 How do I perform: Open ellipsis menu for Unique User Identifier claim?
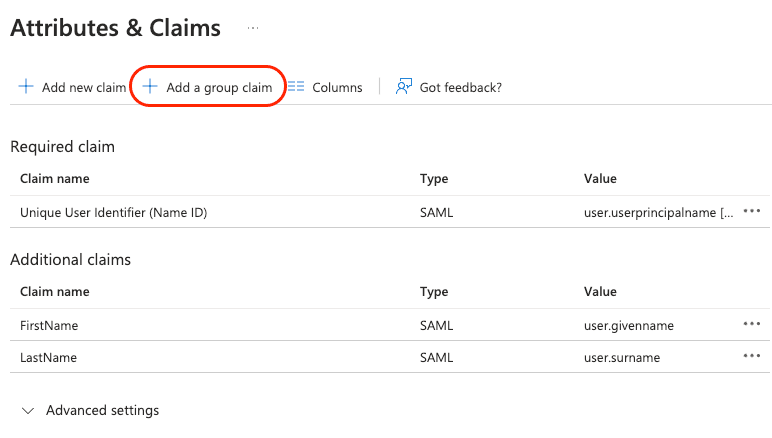coord(752,211)
